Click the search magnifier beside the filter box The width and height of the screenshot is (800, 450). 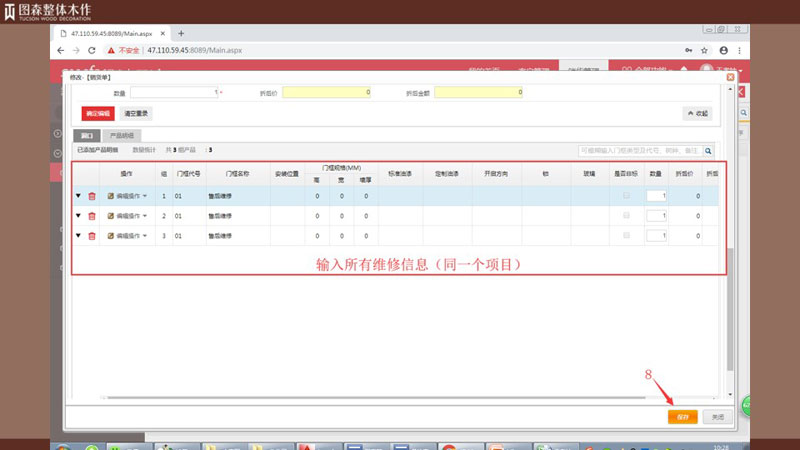(709, 151)
